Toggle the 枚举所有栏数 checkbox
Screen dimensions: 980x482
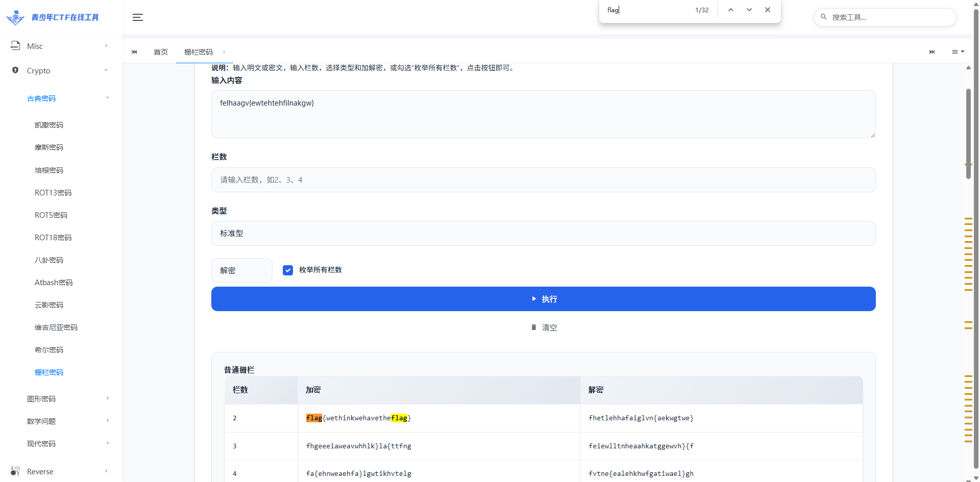tap(288, 270)
